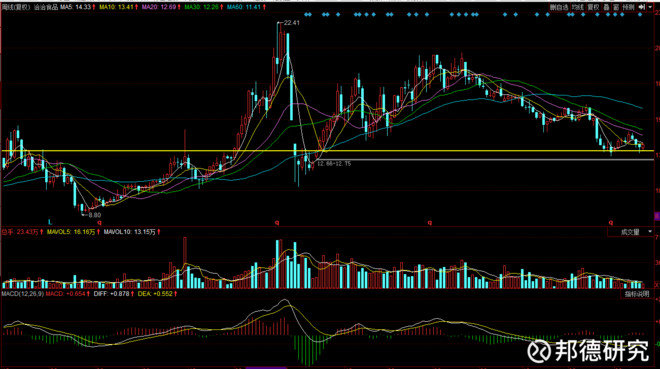
Task: Open the 成交量 volume indicator dropdown
Action: 631,232
